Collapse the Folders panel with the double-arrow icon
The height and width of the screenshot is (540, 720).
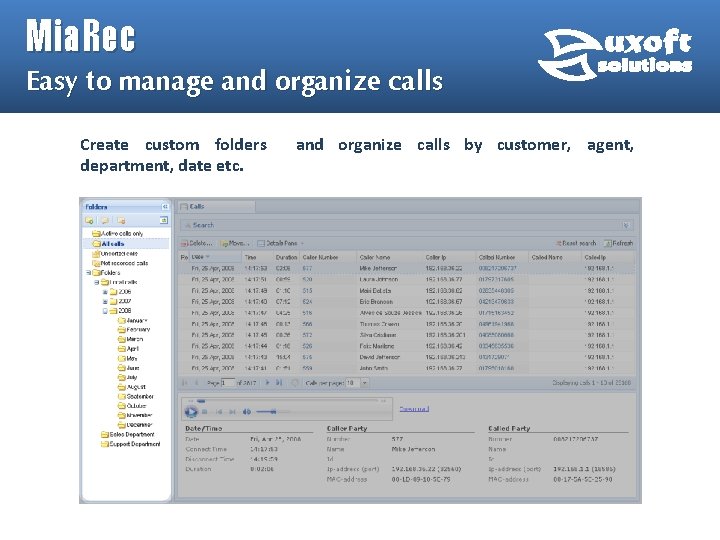(165, 207)
